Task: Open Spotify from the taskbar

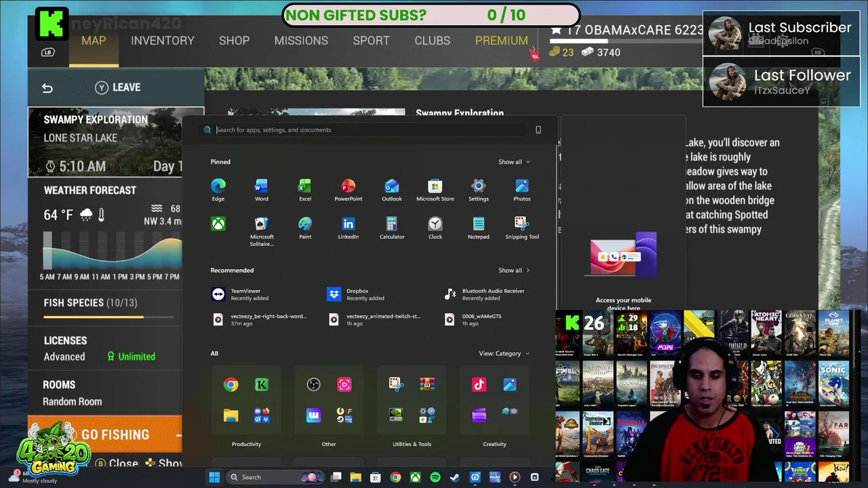Action: click(435, 477)
